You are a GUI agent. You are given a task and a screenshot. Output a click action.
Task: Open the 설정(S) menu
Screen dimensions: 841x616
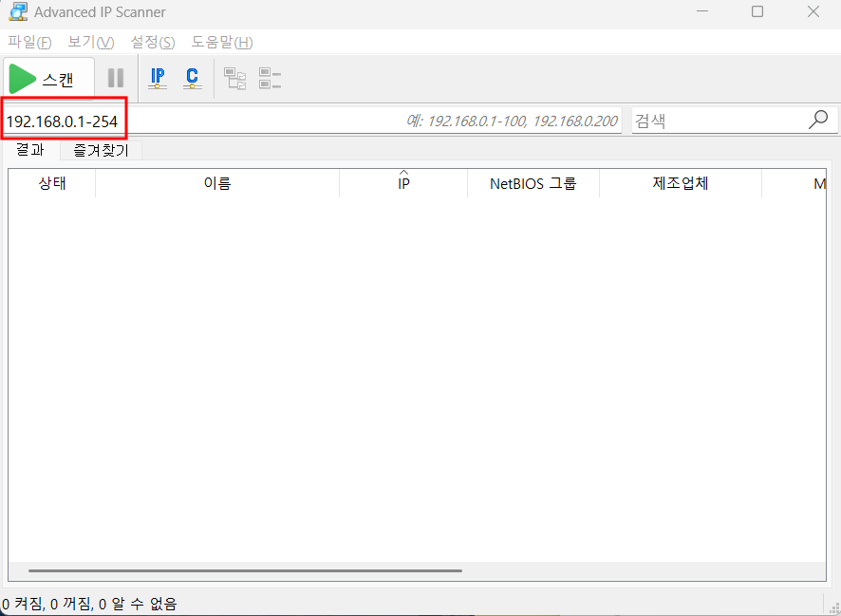153,43
